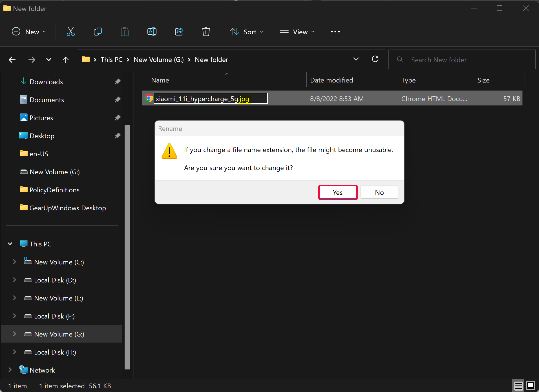Unpin Desktop via its pin icon
This screenshot has width=539, height=392.
tap(118, 136)
